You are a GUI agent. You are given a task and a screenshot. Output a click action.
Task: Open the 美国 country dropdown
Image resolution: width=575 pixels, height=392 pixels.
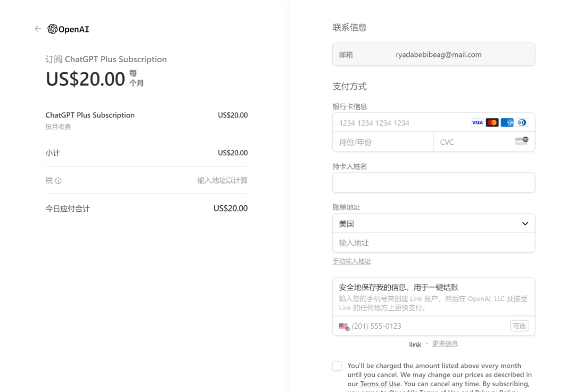[433, 224]
